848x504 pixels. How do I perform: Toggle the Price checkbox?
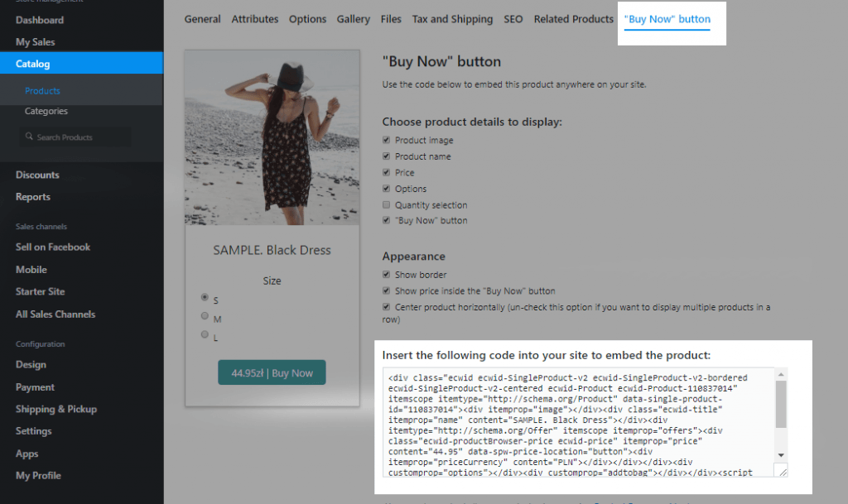(386, 172)
